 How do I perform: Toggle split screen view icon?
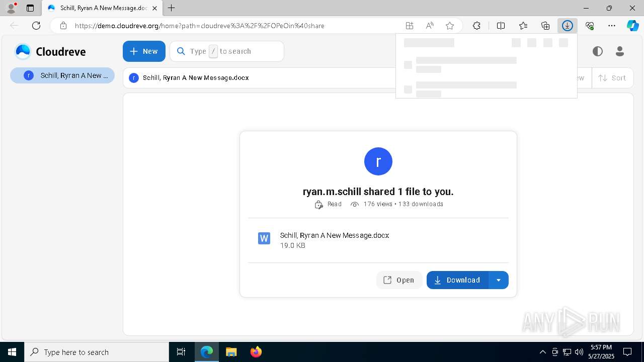501,26
